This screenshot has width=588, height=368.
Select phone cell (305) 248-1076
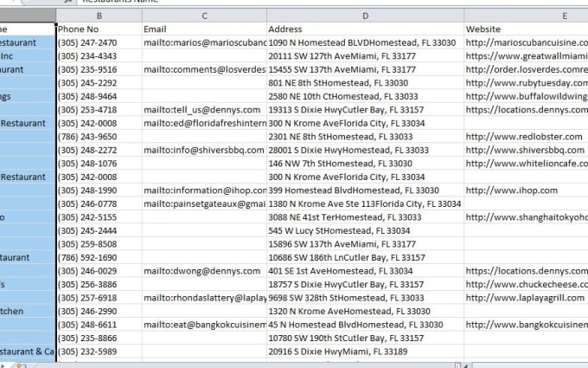[x=99, y=164]
